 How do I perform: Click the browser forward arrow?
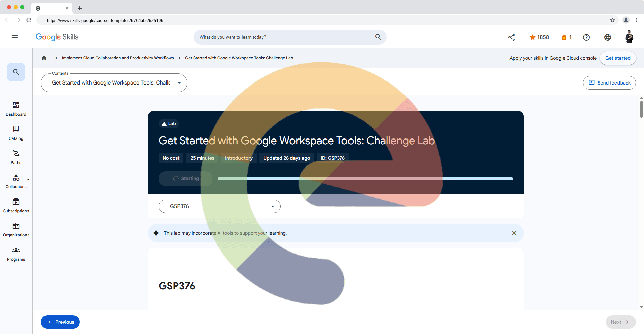(x=18, y=20)
